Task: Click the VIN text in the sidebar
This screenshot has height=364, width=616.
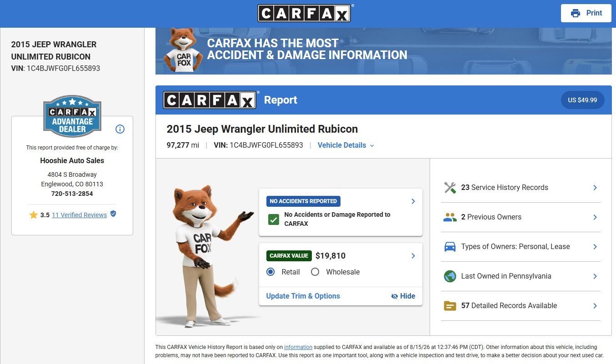Action: [x=55, y=69]
